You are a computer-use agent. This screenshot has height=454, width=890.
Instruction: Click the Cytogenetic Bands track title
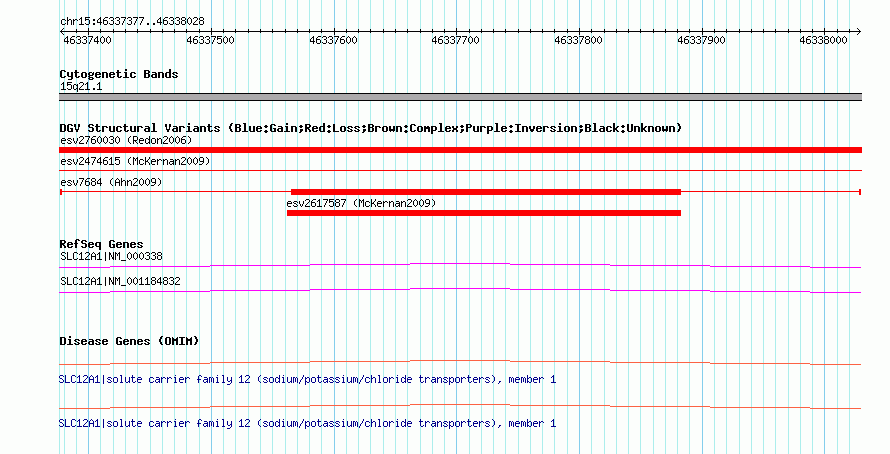pos(119,74)
